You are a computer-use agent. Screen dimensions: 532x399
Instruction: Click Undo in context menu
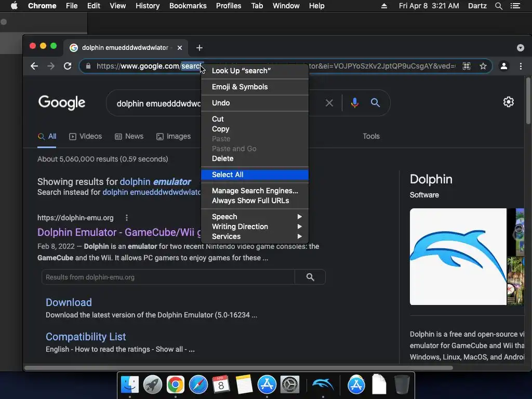click(x=255, y=103)
